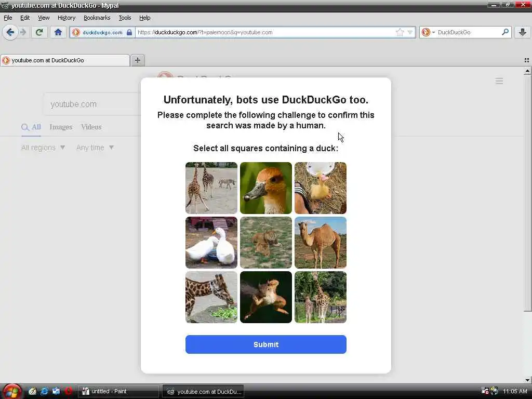
Task: Open the Windows Start button
Action: 11,392
